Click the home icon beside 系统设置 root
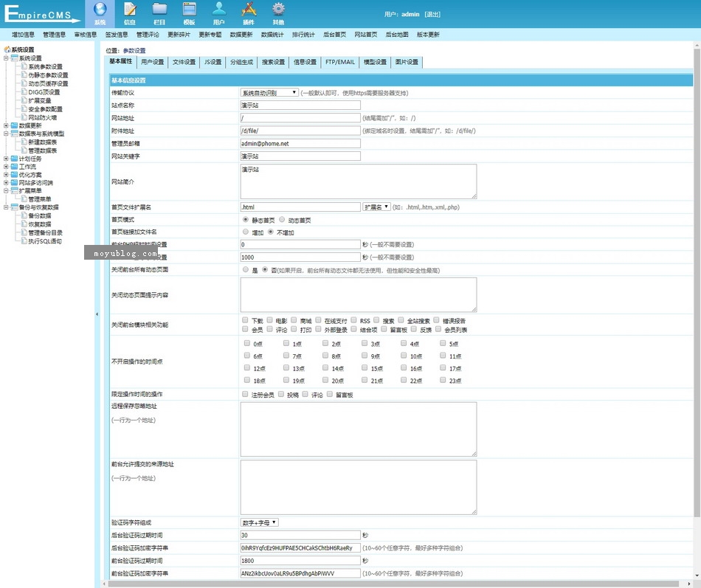Image resolution: width=701 pixels, height=588 pixels. (x=7, y=49)
